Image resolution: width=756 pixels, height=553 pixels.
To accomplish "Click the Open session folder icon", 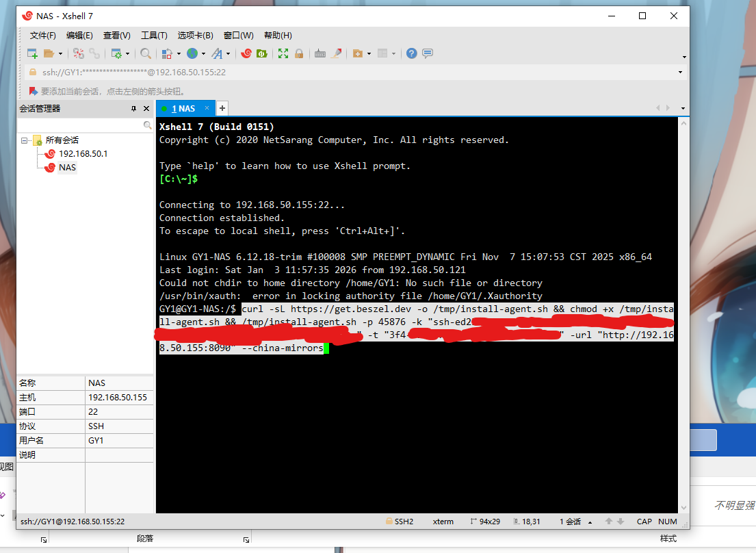I will tap(49, 53).
